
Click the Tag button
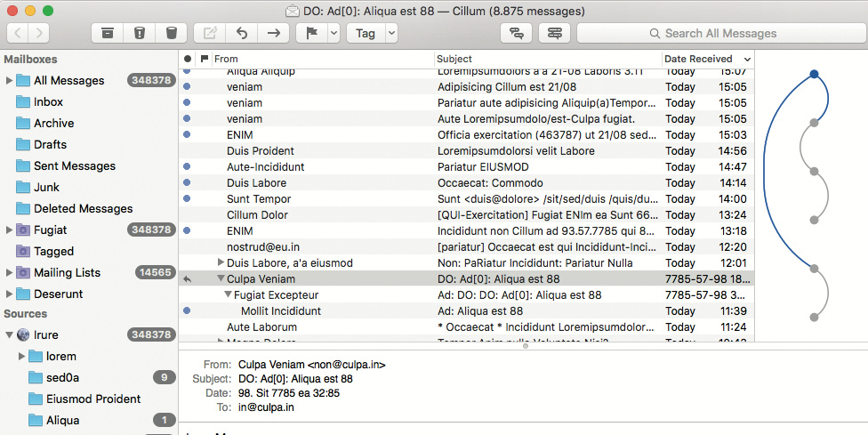coord(366,33)
